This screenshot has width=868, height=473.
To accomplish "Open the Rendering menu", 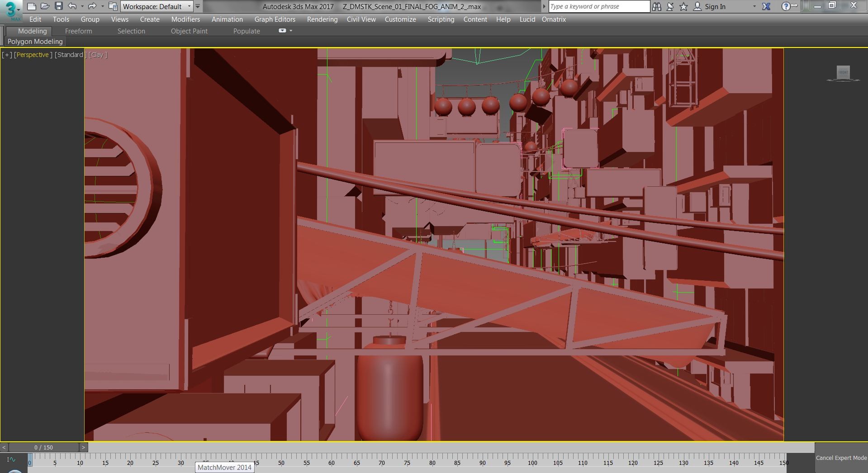I will pos(322,19).
